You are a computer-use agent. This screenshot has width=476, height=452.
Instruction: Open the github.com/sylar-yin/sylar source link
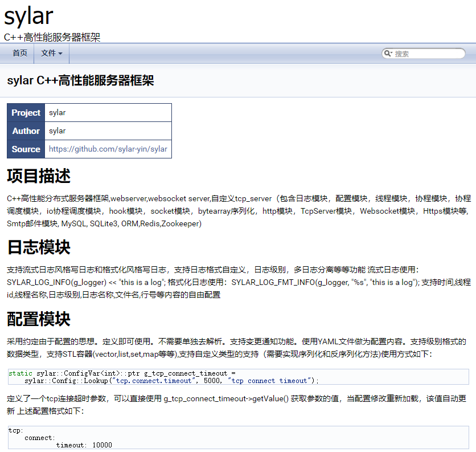108,149
